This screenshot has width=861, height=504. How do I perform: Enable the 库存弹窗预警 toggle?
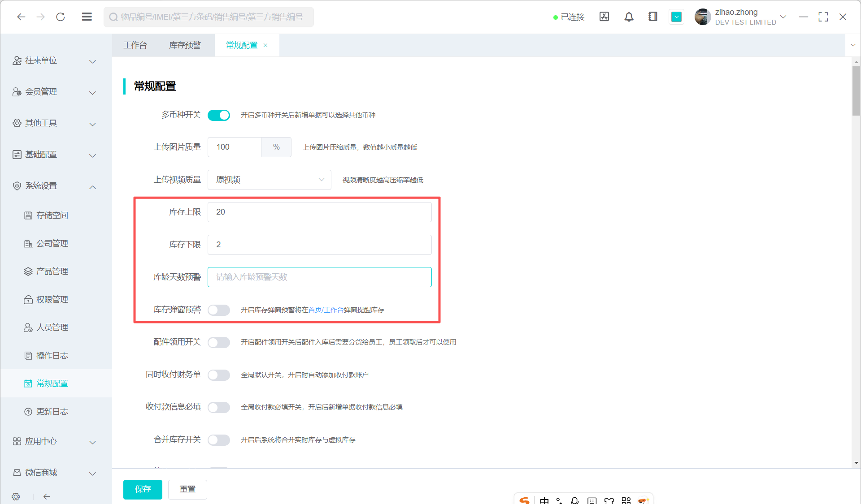click(219, 310)
